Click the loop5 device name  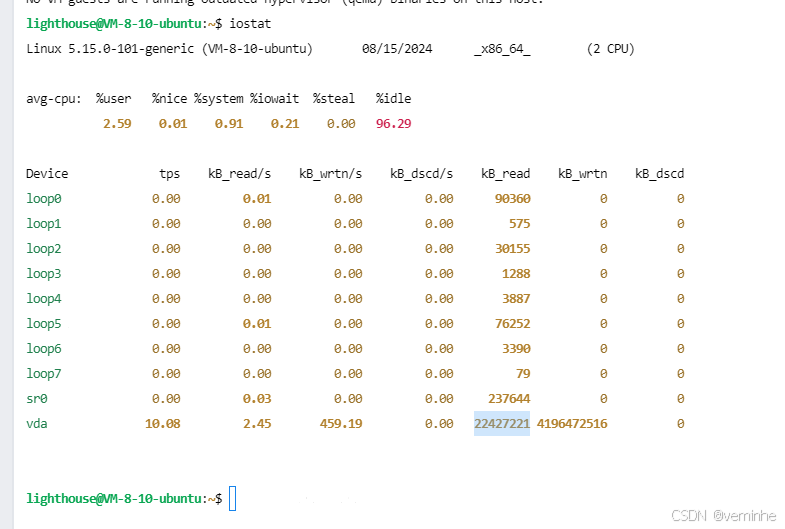tap(44, 324)
